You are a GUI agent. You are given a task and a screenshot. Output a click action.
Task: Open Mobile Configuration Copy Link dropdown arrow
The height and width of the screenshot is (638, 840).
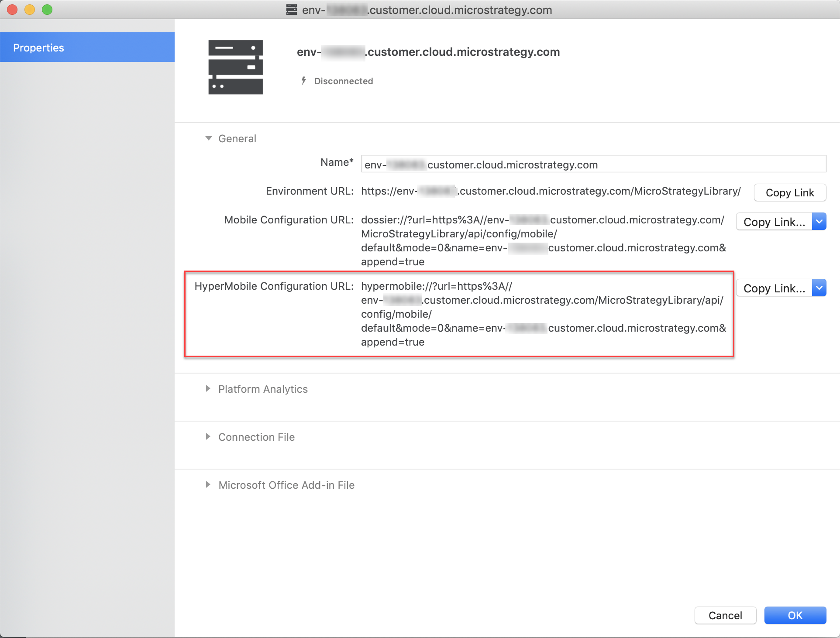coord(819,222)
